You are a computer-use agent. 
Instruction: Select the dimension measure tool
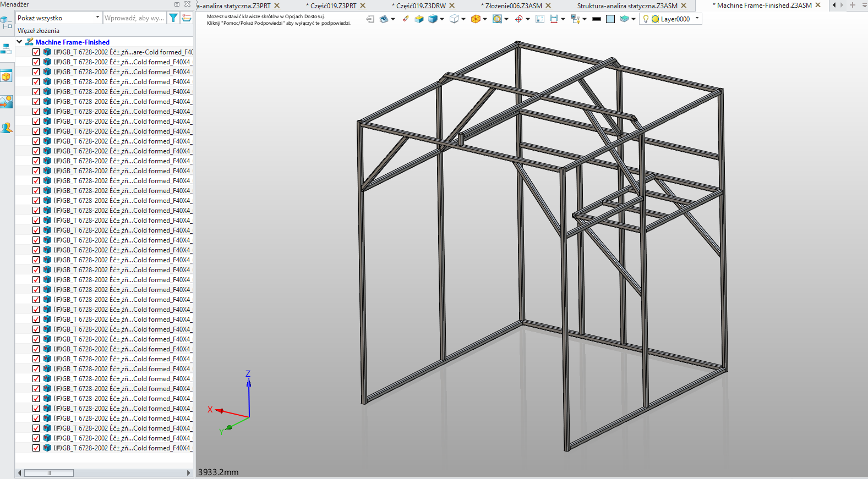coord(554,19)
